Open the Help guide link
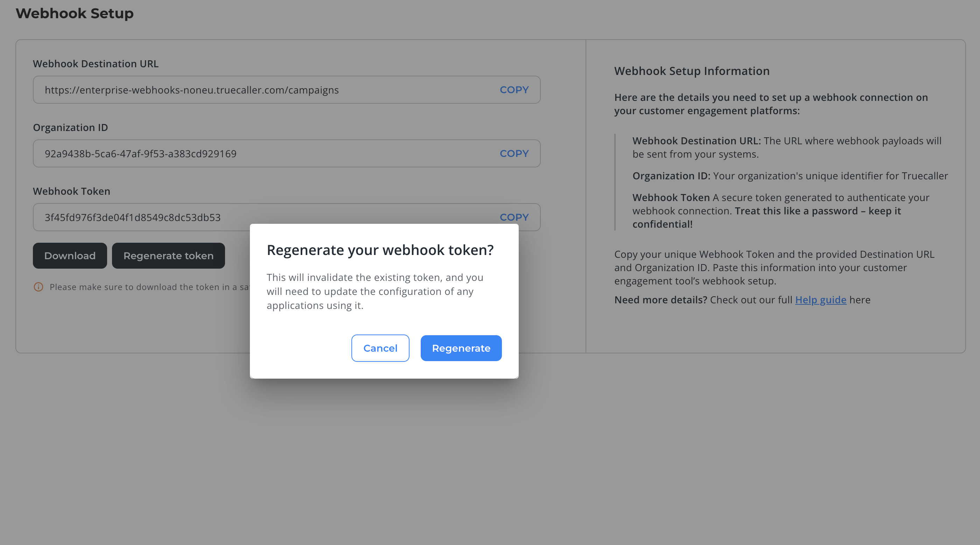This screenshot has height=545, width=980. coord(820,300)
